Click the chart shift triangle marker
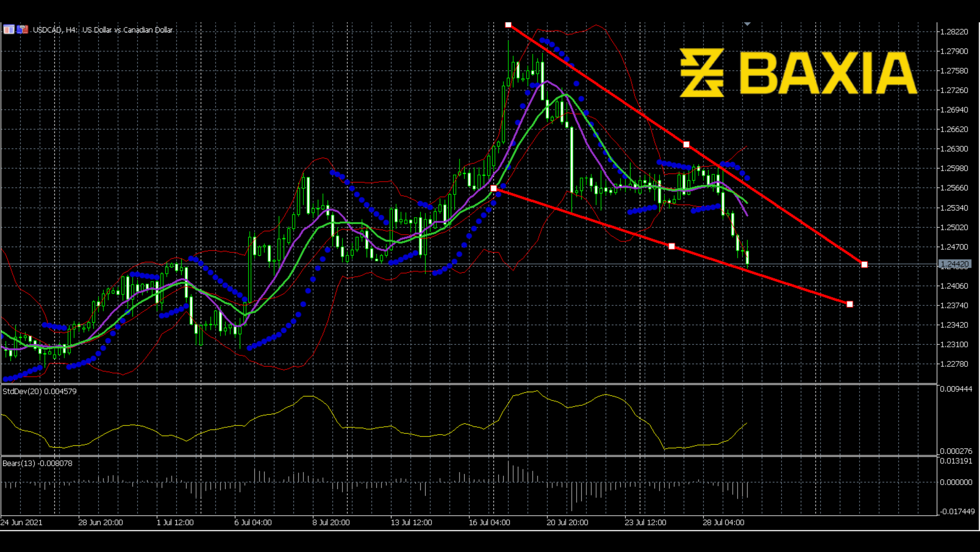Image resolution: width=980 pixels, height=552 pixels. [x=747, y=24]
